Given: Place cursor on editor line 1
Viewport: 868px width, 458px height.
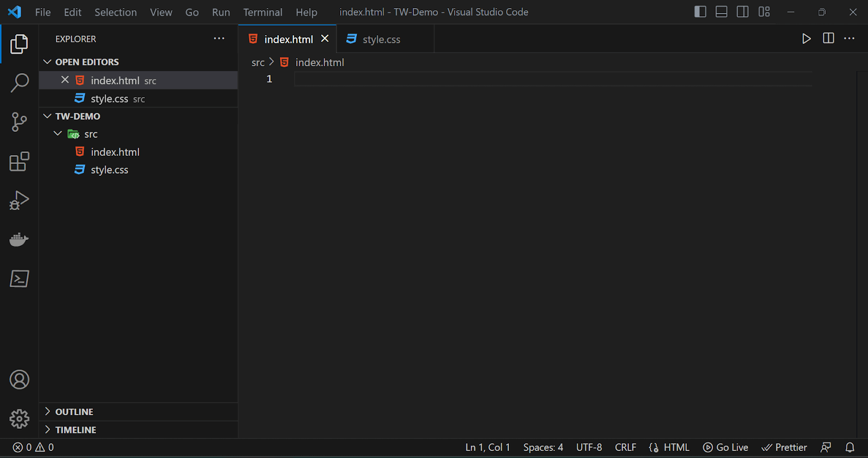Looking at the screenshot, I should point(553,79).
